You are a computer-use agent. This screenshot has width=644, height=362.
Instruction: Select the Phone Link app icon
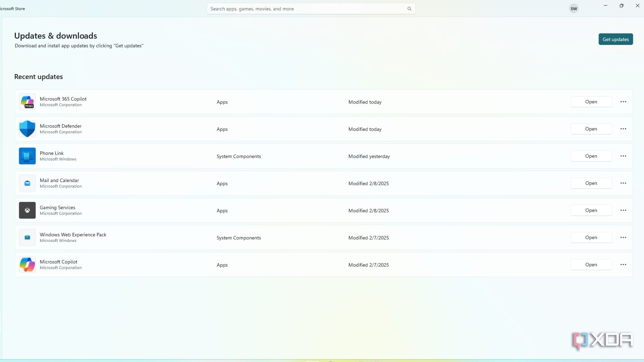click(27, 156)
